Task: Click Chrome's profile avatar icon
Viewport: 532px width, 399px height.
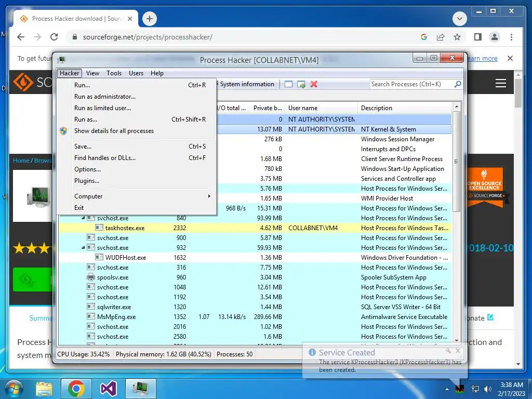Action: click(495, 37)
